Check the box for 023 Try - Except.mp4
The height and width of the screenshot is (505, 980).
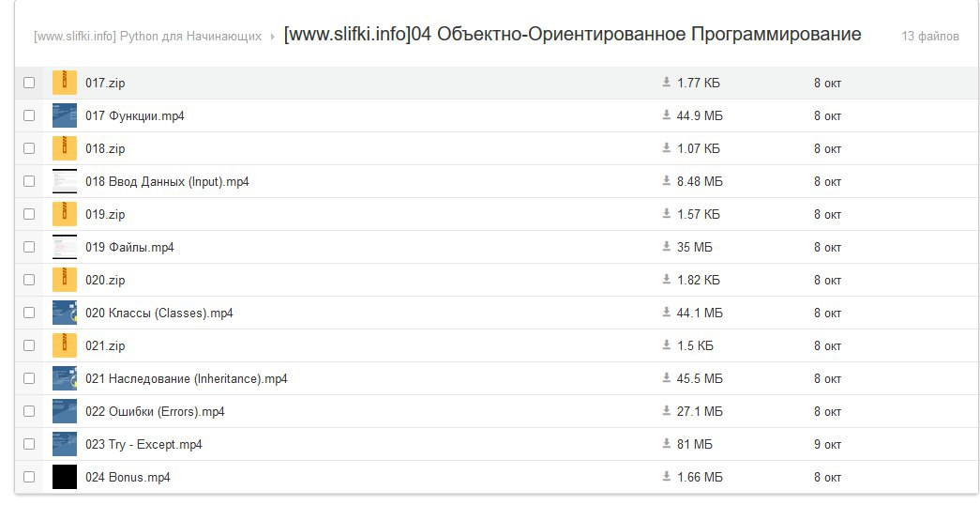coord(29,444)
